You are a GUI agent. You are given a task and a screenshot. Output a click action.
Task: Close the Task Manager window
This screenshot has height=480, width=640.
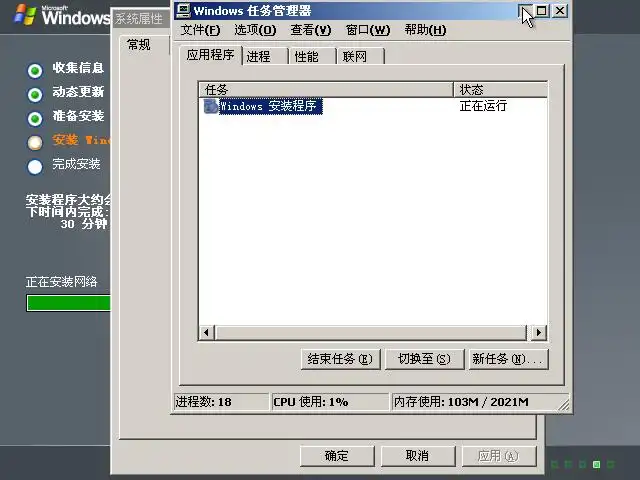coord(560,11)
